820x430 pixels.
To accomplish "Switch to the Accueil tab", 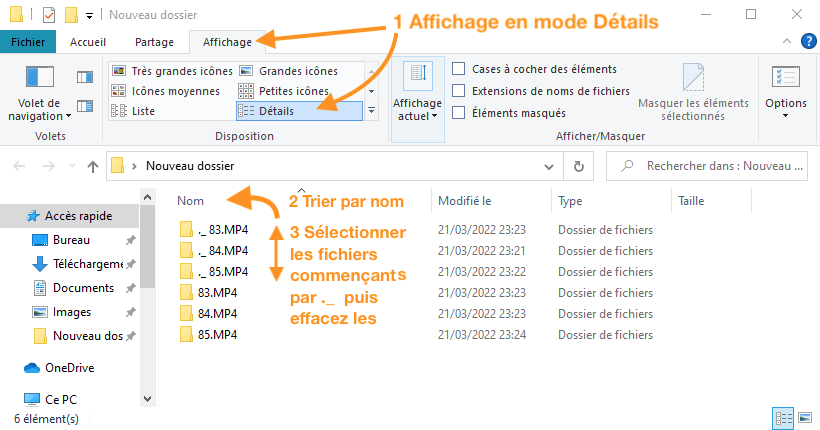I will click(88, 42).
